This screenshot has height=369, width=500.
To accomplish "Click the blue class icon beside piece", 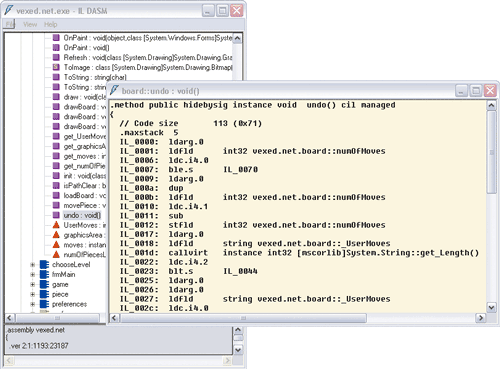I will pyautogui.click(x=44, y=294).
